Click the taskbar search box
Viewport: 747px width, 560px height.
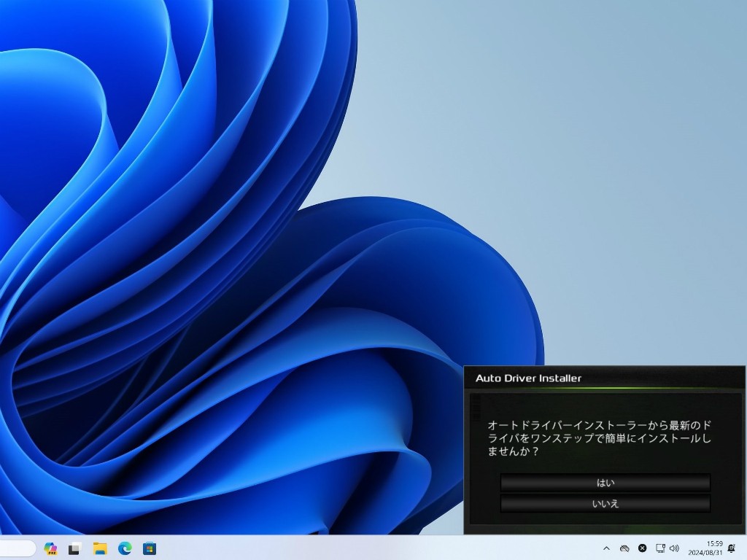pyautogui.click(x=18, y=548)
